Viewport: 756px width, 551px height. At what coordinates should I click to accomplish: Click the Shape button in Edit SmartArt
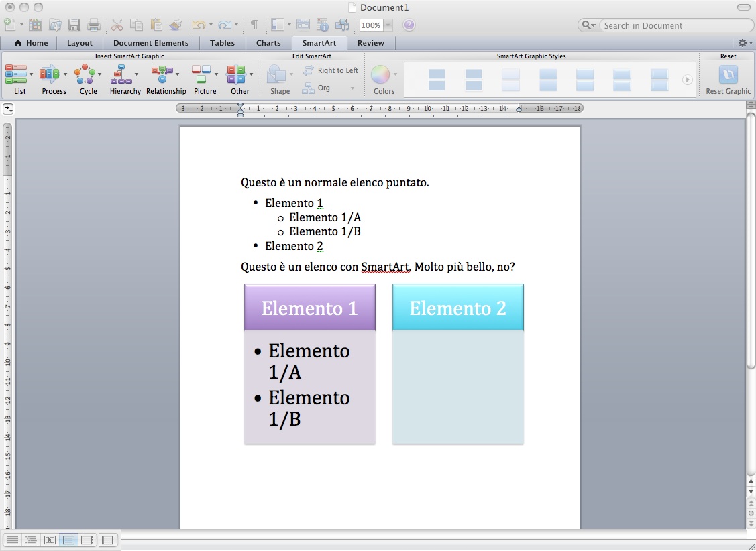pos(280,80)
